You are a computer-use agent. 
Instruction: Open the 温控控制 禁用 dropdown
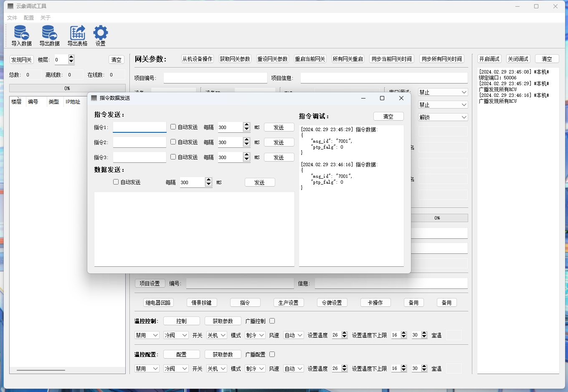147,335
